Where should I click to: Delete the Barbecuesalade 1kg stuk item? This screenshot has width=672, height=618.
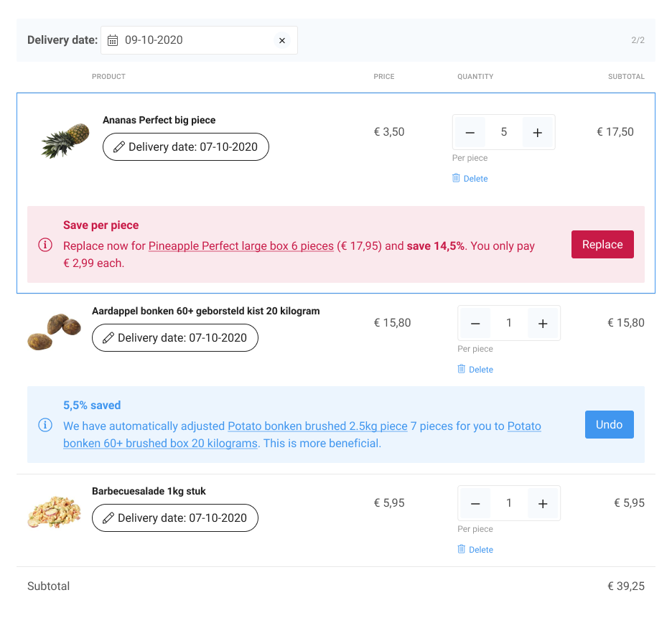[475, 550]
